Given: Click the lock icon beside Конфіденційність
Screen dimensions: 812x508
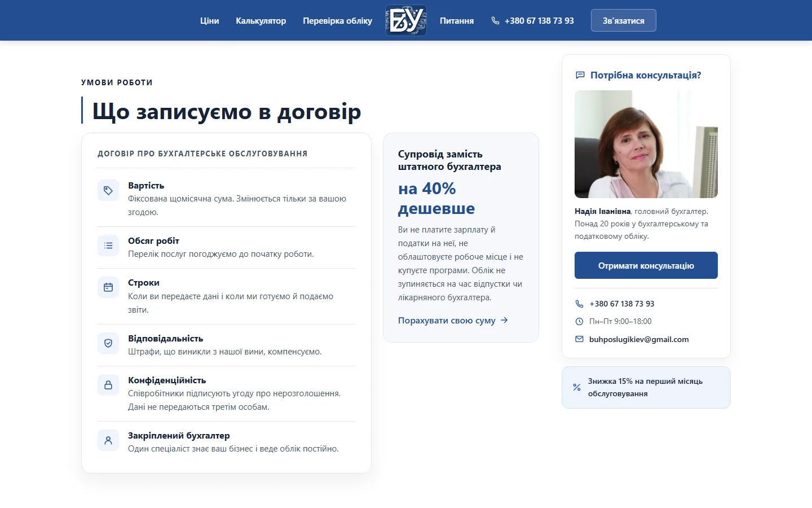Looking at the screenshot, I should point(108,385).
